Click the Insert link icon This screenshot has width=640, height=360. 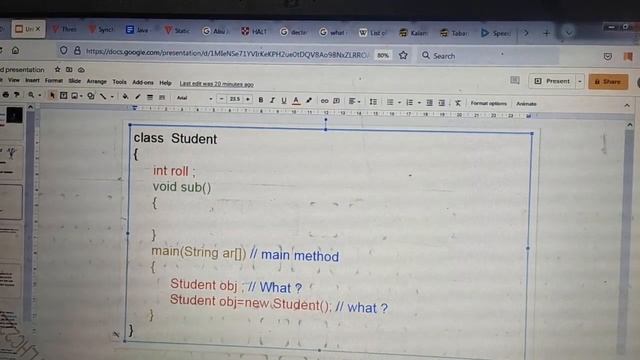pyautogui.click(x=324, y=100)
